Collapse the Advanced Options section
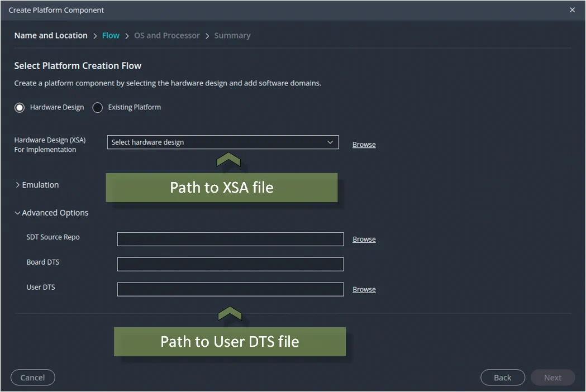This screenshot has width=586, height=392. tap(51, 213)
